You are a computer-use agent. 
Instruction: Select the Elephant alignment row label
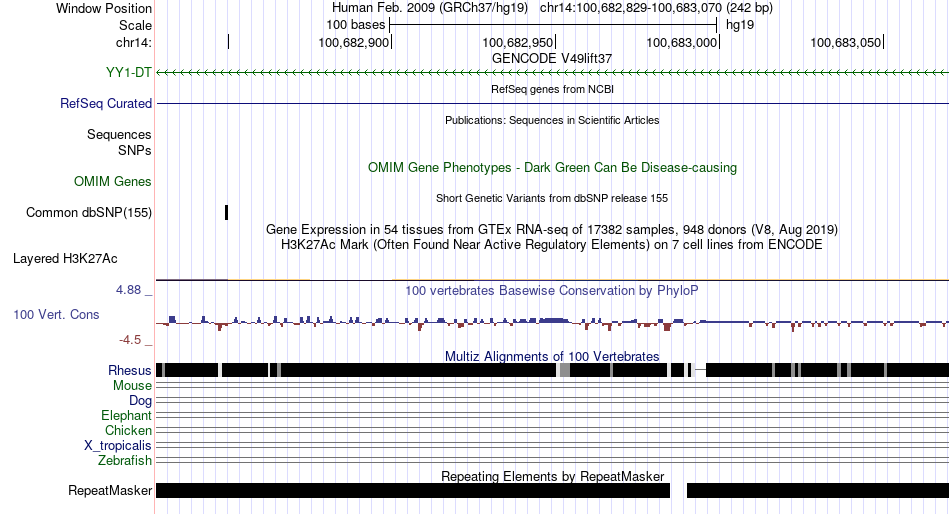tap(126, 415)
